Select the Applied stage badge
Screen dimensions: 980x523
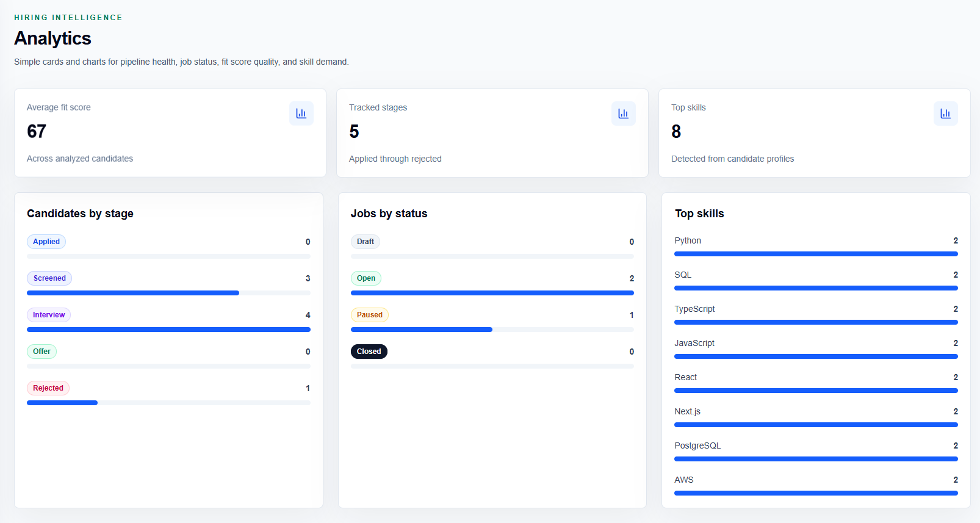(x=46, y=242)
